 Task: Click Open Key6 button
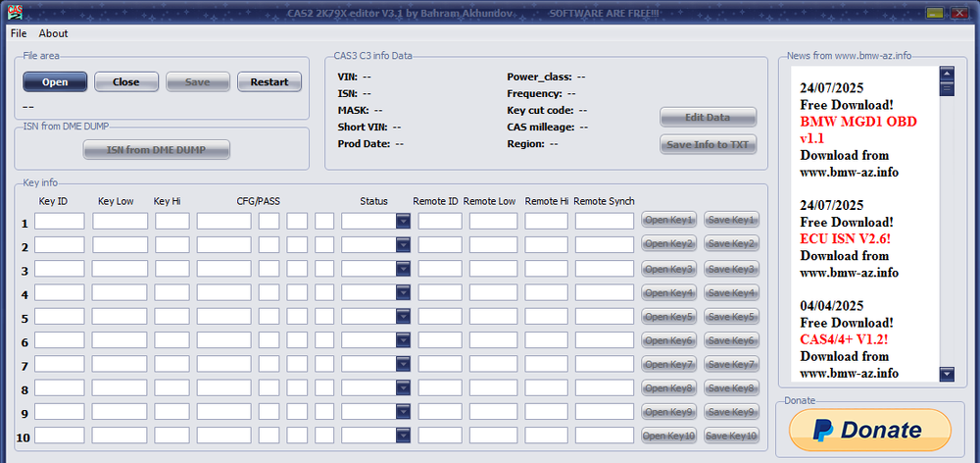click(x=668, y=340)
